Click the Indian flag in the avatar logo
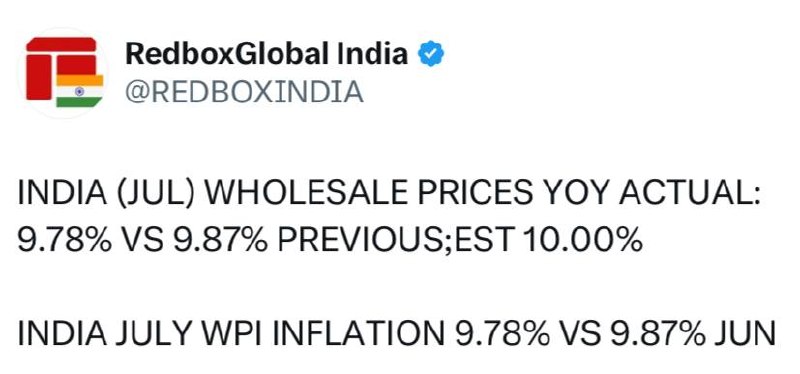Viewport: 800px width, 374px height. 80,91
